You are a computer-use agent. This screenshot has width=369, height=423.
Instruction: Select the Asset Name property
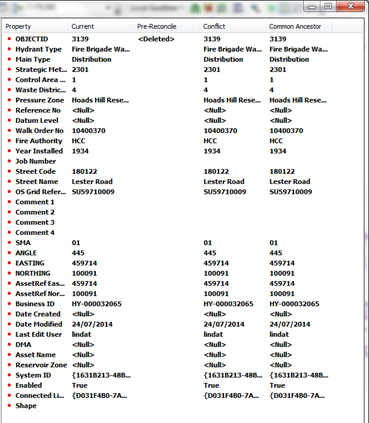coord(35,355)
